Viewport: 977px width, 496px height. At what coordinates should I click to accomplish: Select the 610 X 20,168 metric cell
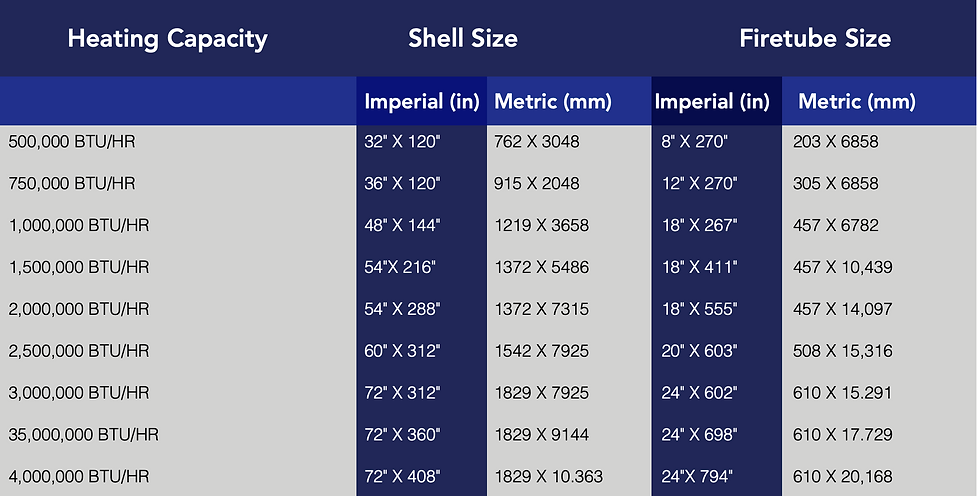(x=842, y=476)
